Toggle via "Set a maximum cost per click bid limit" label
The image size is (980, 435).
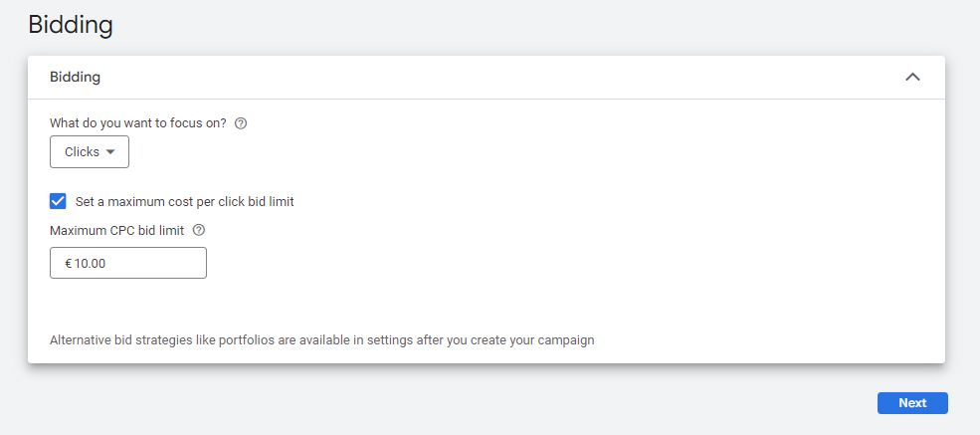point(184,202)
